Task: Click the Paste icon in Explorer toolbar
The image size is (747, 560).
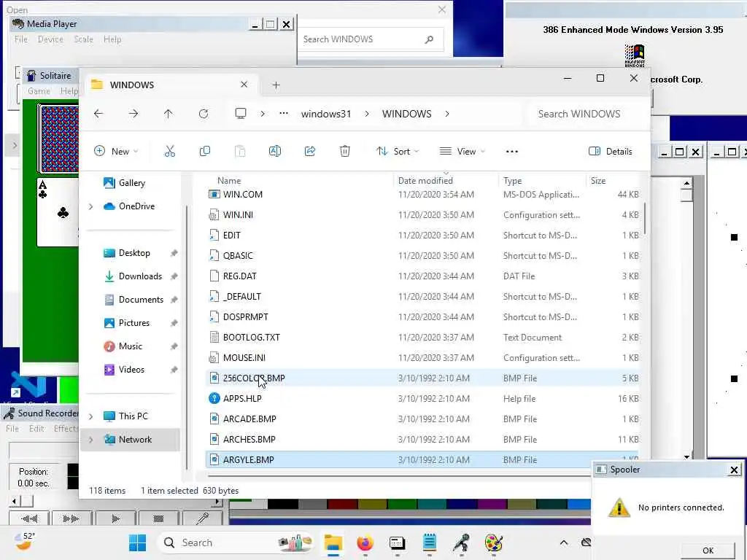Action: pyautogui.click(x=240, y=152)
